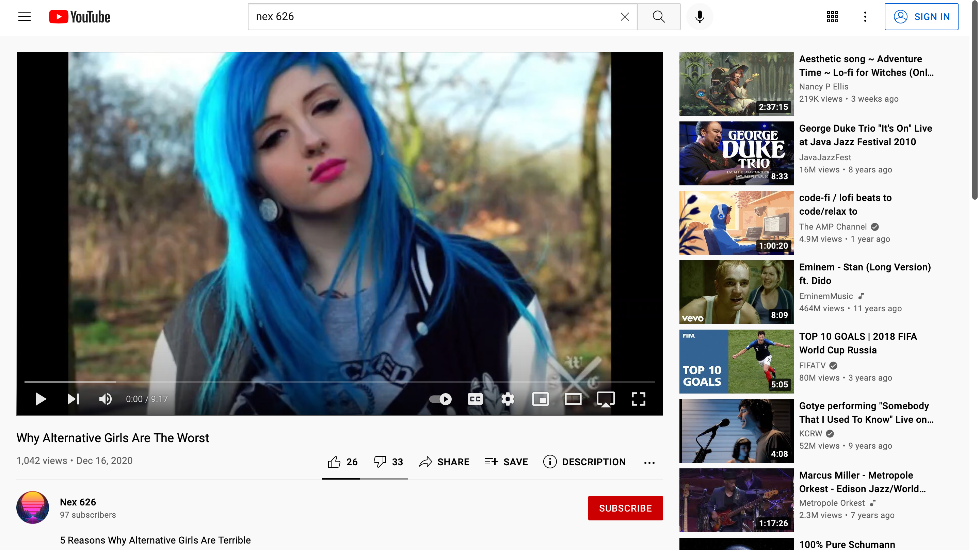The width and height of the screenshot is (980, 550).
Task: Visit the FIFATV channel
Action: [812, 366]
